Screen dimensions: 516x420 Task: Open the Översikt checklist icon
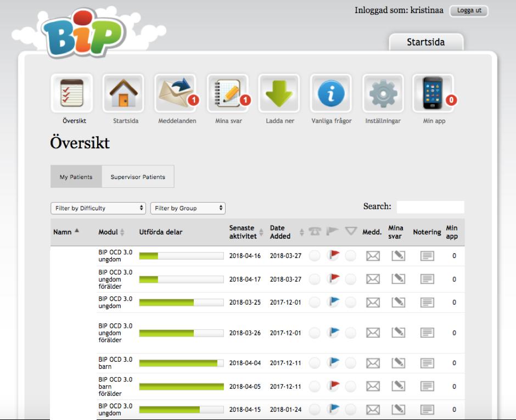click(x=72, y=93)
